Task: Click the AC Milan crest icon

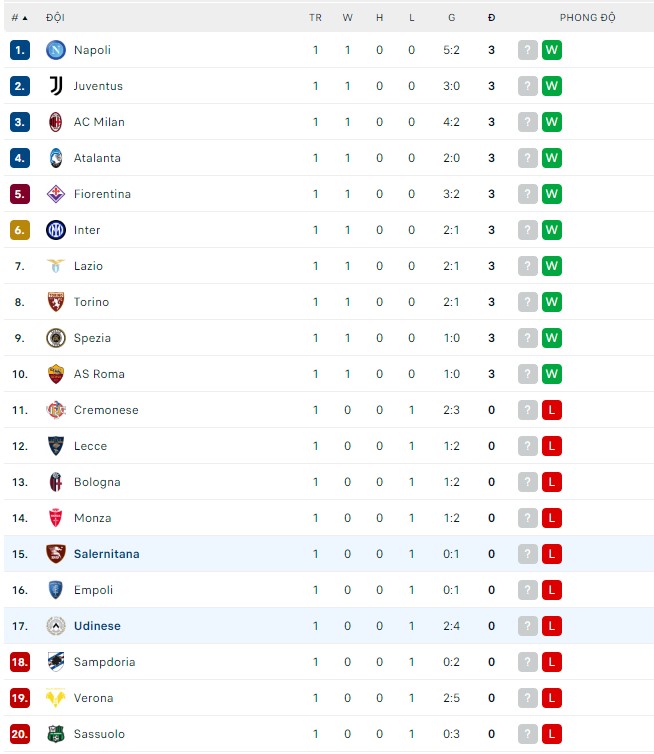Action: [x=56, y=122]
